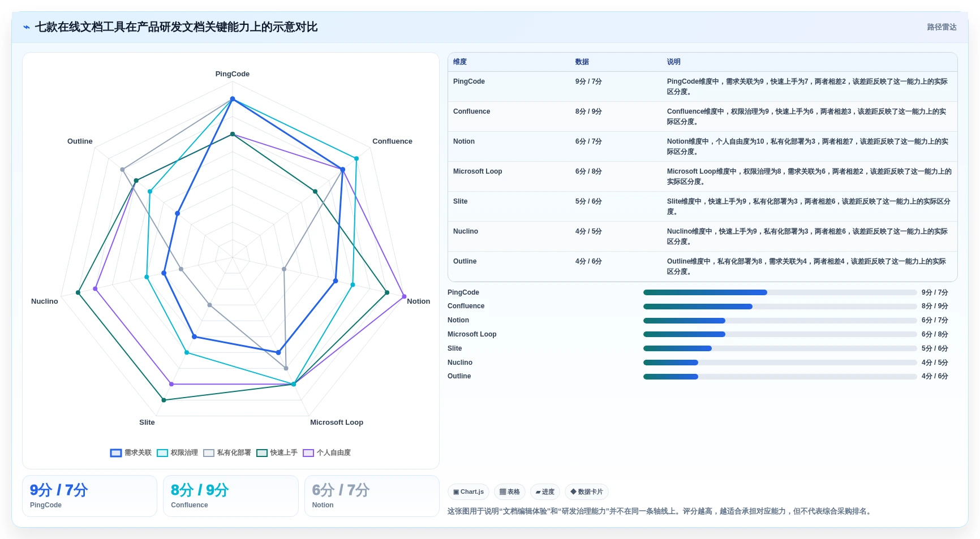This screenshot has width=980, height=539.
Task: Click the Nuclino axis label on radar
Action: tap(45, 301)
